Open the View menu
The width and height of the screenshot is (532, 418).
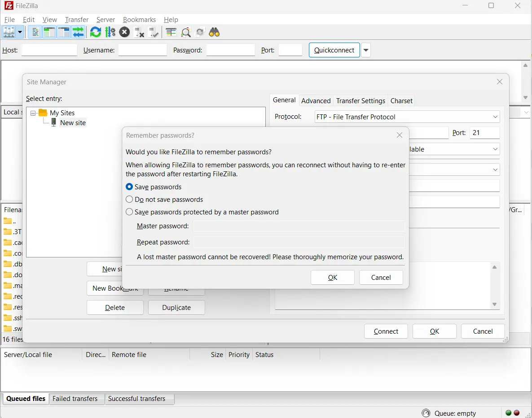[x=49, y=20]
